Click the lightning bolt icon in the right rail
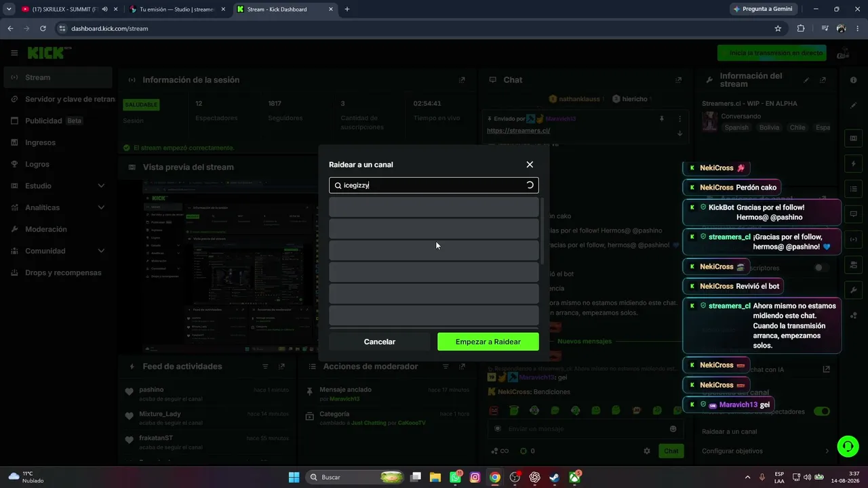Screen dimensions: 868x488 [854, 163]
